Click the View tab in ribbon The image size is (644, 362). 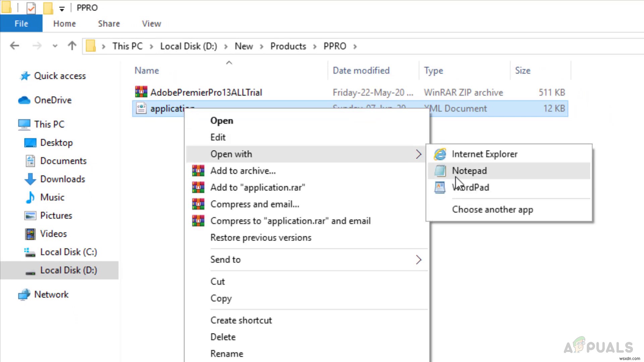(x=151, y=23)
